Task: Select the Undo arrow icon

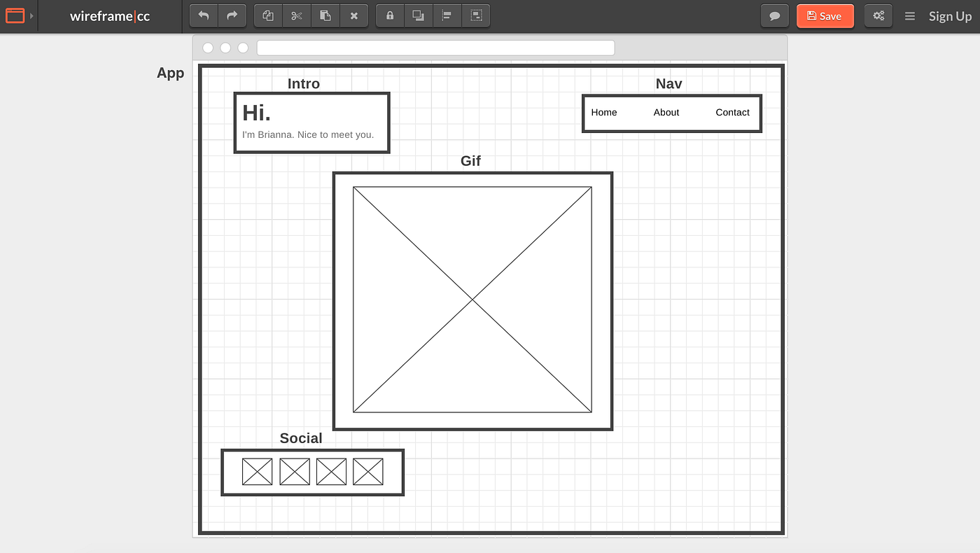Action: 203,15
